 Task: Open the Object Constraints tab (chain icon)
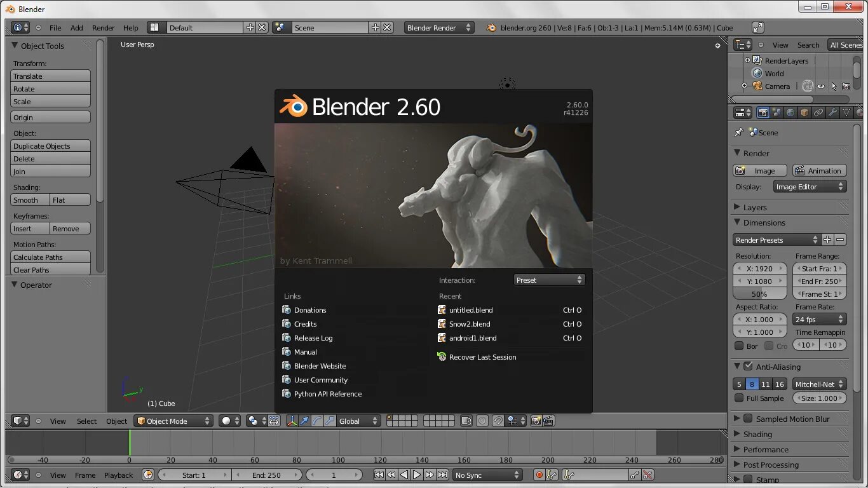(818, 112)
